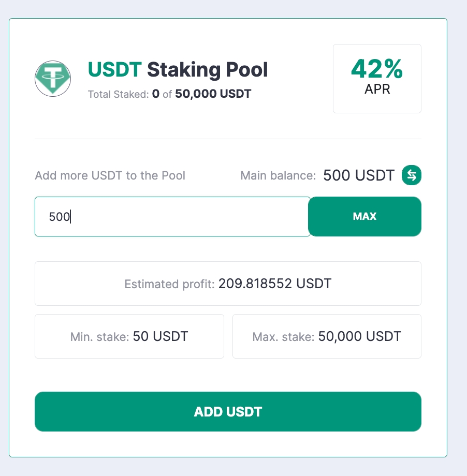The image size is (467, 476).
Task: Click the green 42% figure
Action: point(377,69)
